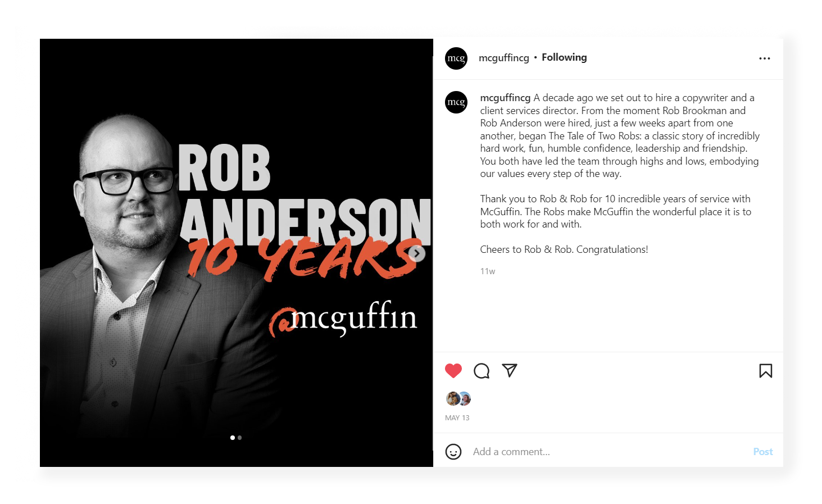Click mcg avatar beside the caption

coord(456,102)
